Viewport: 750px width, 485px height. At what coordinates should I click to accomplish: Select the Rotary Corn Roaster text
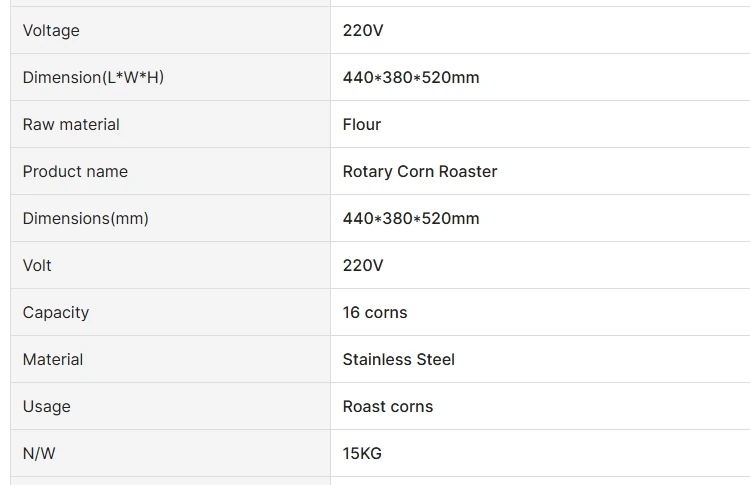click(x=420, y=171)
